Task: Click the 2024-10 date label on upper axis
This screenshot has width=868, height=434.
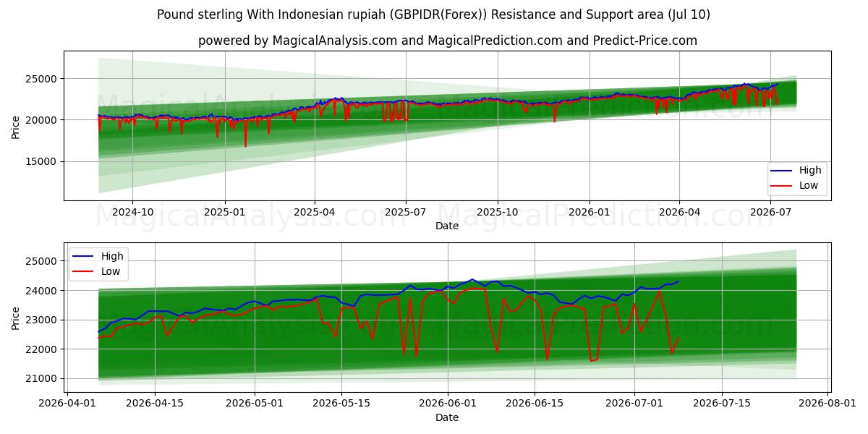Action: 132,213
